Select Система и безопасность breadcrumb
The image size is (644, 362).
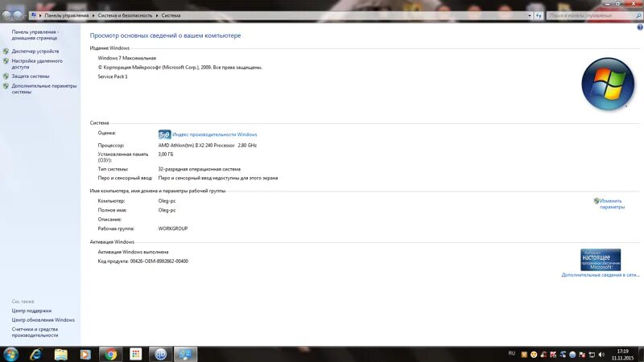(x=125, y=15)
